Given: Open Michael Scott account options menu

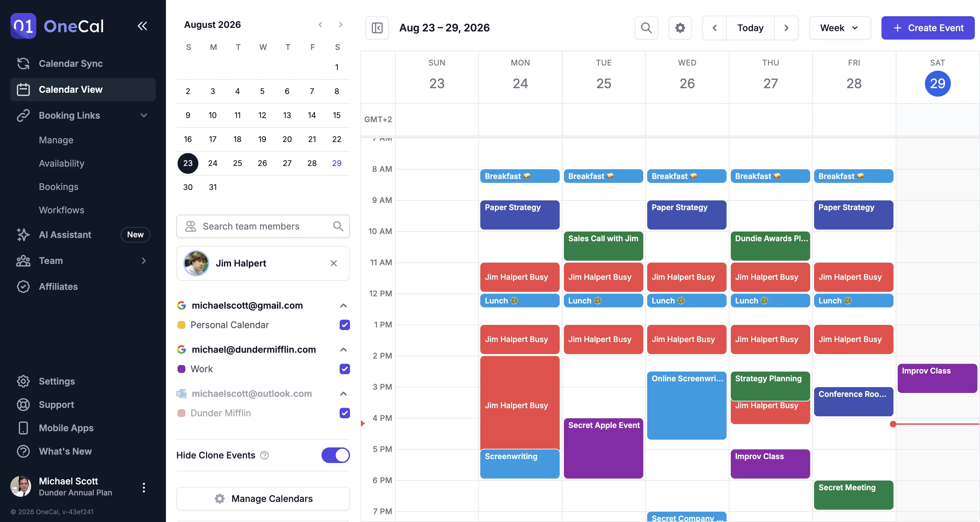Looking at the screenshot, I should coord(144,487).
